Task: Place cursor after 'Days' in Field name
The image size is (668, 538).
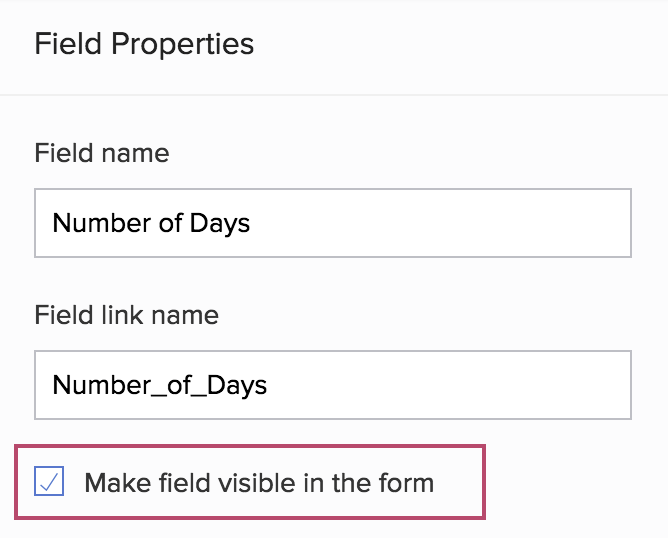Action: tap(251, 222)
